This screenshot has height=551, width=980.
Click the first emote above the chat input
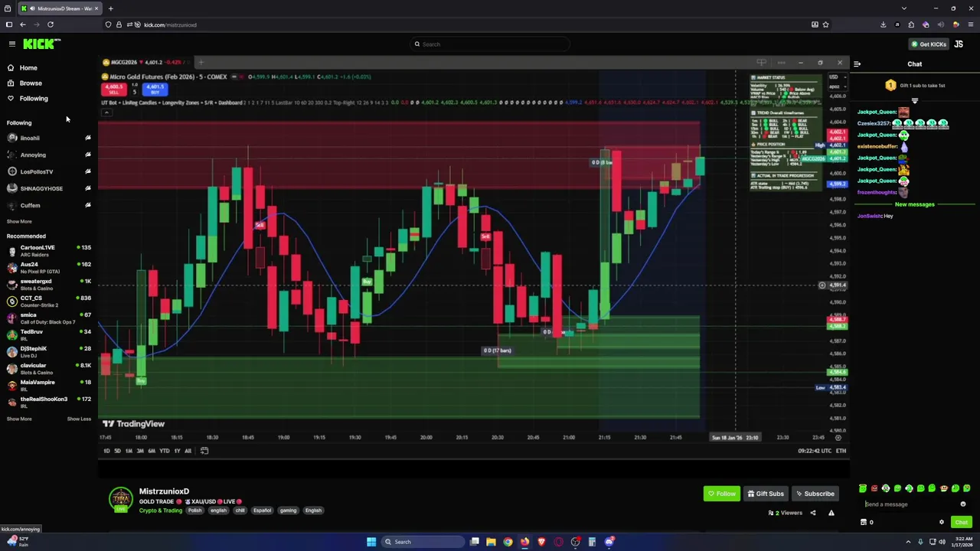(863, 488)
